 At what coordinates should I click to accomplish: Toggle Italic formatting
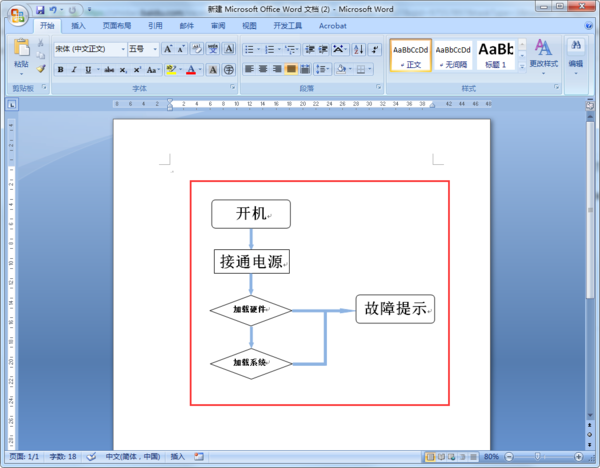(74, 70)
